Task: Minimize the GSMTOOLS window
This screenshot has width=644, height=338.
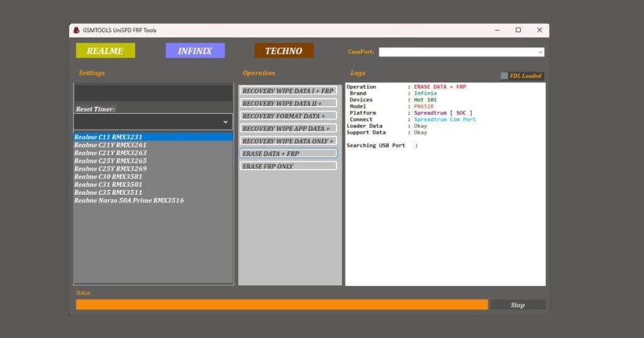Action: pyautogui.click(x=497, y=30)
